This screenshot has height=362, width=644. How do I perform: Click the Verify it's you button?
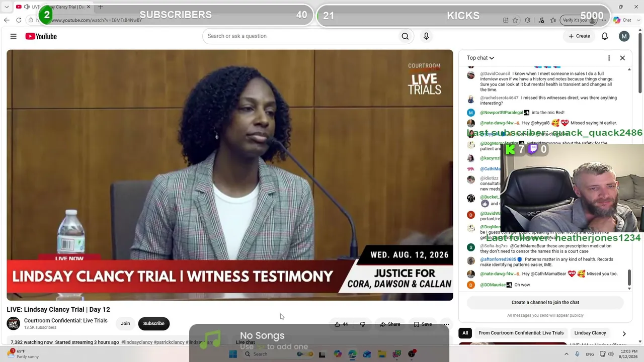(x=579, y=20)
